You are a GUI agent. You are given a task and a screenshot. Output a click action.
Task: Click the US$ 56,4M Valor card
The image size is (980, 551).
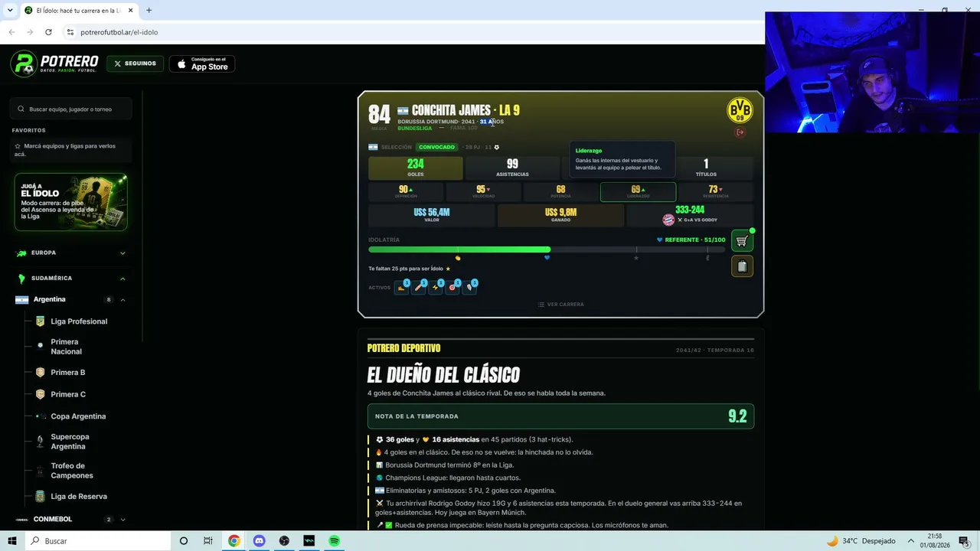click(x=432, y=215)
